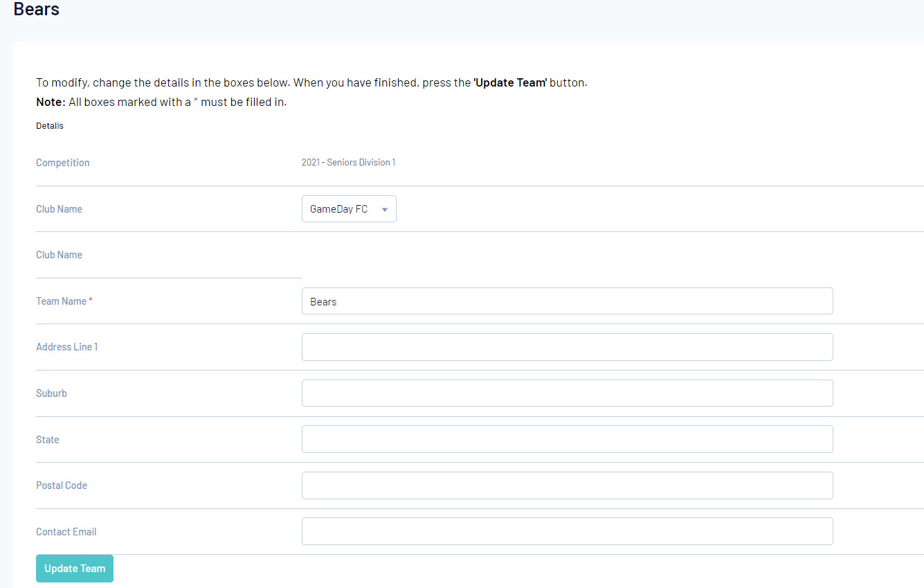Click the 'Details' section heading
Viewport: 924px width, 588px height.
50,126
